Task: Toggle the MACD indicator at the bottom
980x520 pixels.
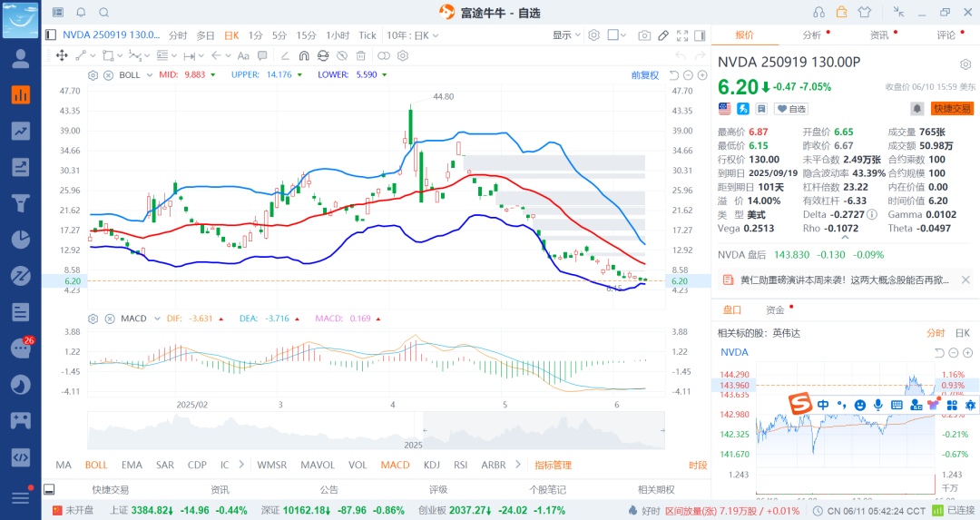Action: [395, 465]
